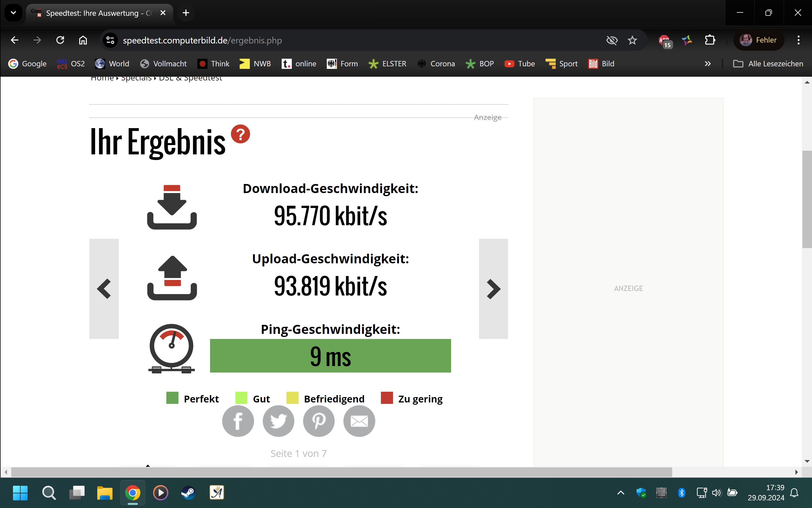Open the Google bookmark

click(28, 63)
